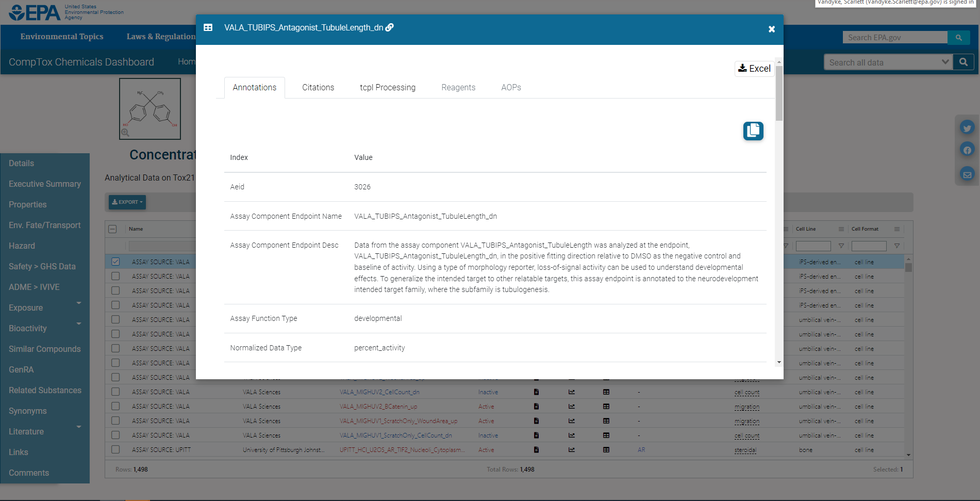The image size is (980, 501).
Task: Open the data table icon on the UPITT row
Action: pos(606,449)
